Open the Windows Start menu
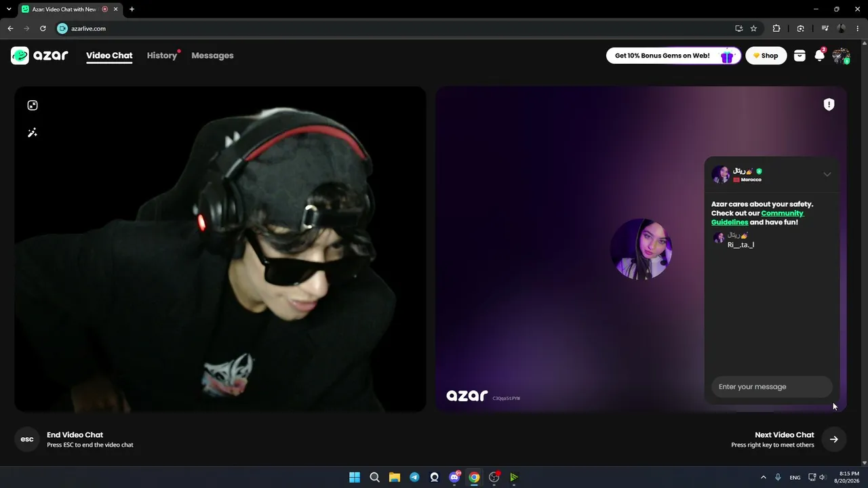Image resolution: width=868 pixels, height=488 pixels. (355, 477)
